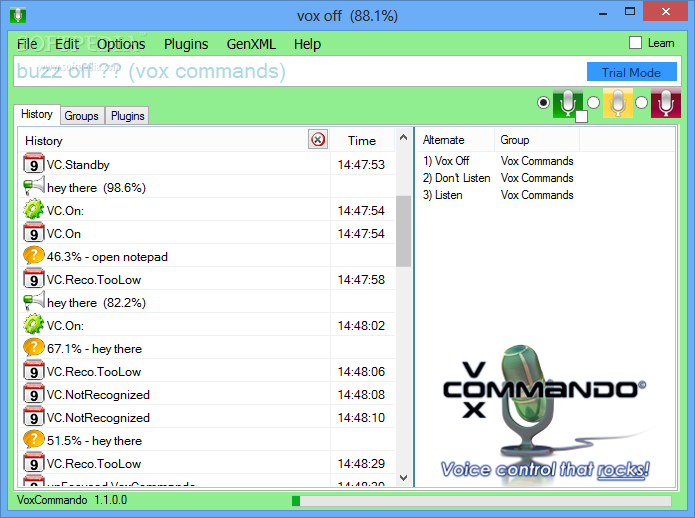Open the Edit menu
This screenshot has height=518, width=695.
(67, 44)
